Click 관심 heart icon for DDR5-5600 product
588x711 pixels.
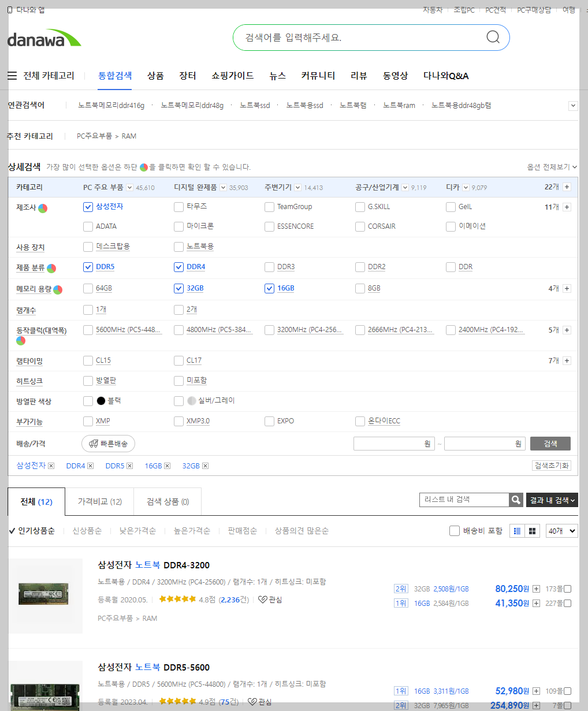pos(252,702)
